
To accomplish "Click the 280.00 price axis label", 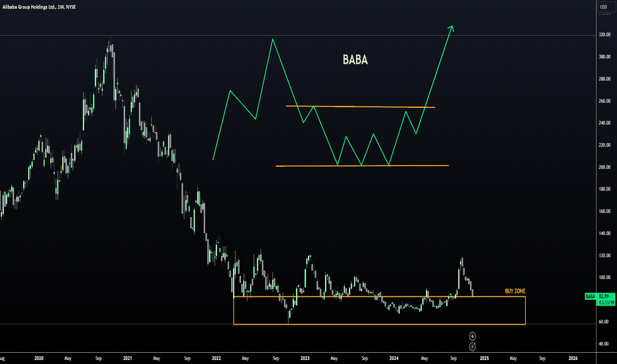I will click(x=604, y=79).
